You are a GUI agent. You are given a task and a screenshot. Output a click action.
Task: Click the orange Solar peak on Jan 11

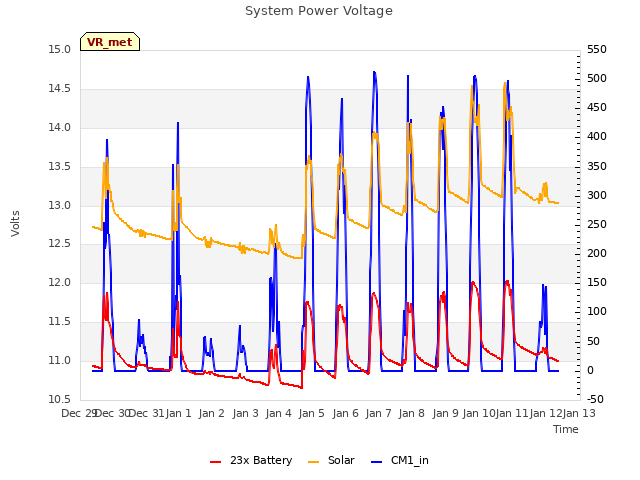[x=505, y=84]
